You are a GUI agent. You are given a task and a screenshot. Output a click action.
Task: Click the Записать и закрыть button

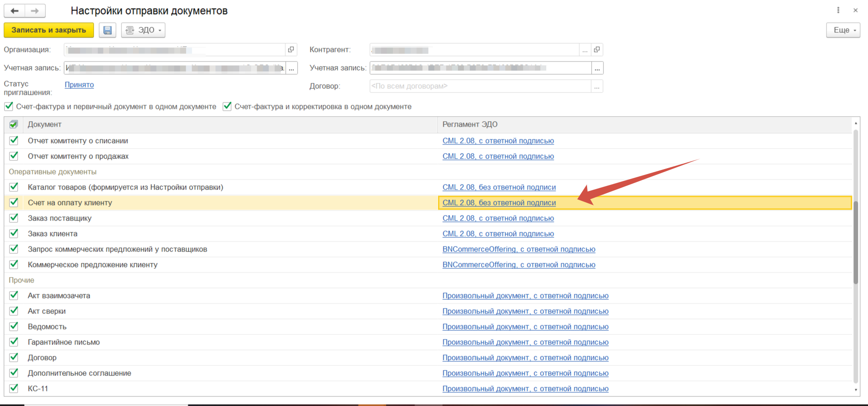(x=49, y=30)
